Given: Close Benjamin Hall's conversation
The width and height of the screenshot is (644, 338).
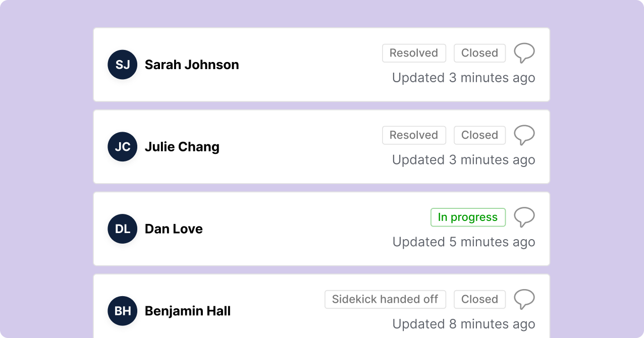Looking at the screenshot, I should (479, 299).
